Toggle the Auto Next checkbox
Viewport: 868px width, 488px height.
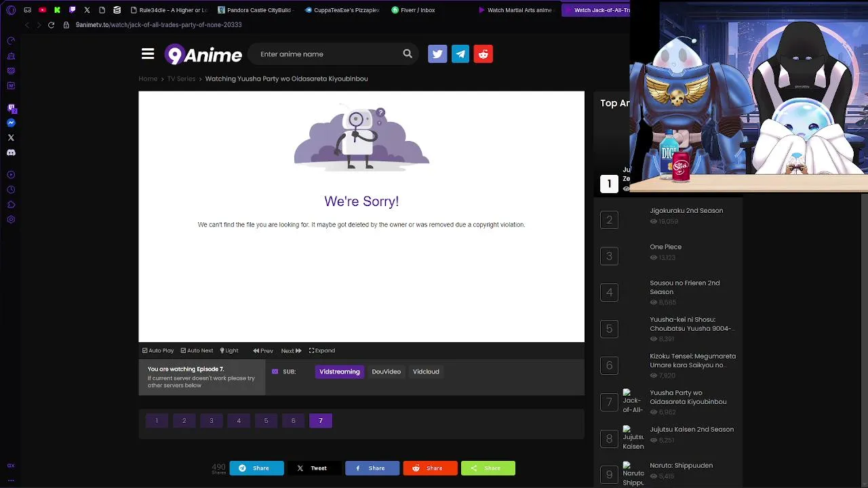tap(197, 350)
